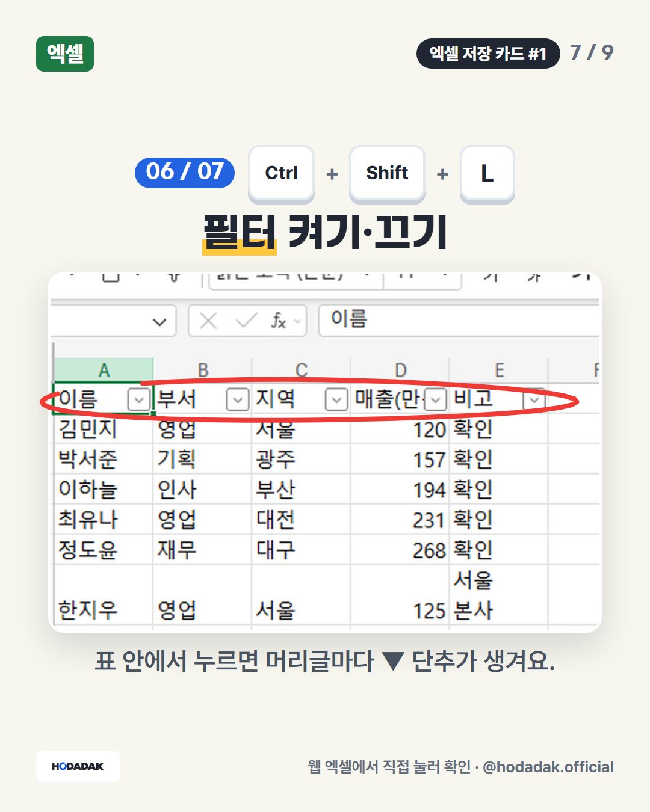Click the cancel X icon in formula bar

(x=208, y=321)
